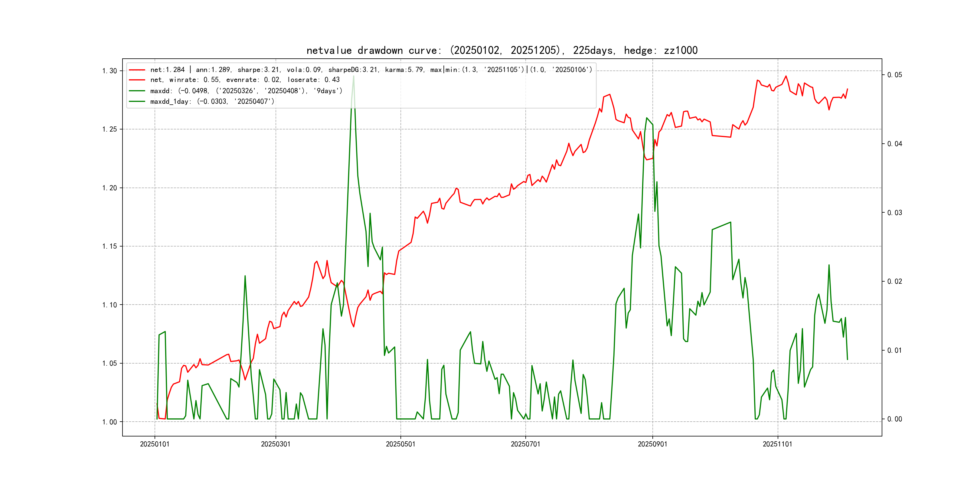
Task: Click the 0.05 right axis tick label
Action: [894, 75]
